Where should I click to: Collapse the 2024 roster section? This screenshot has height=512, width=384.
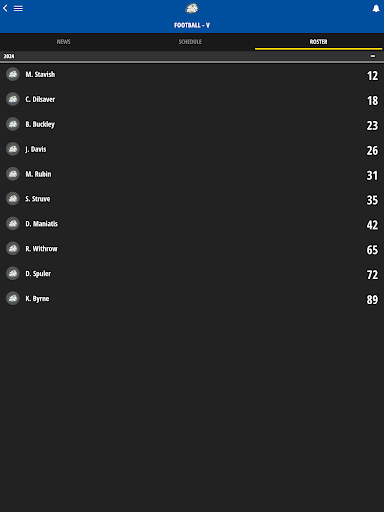tap(373, 56)
